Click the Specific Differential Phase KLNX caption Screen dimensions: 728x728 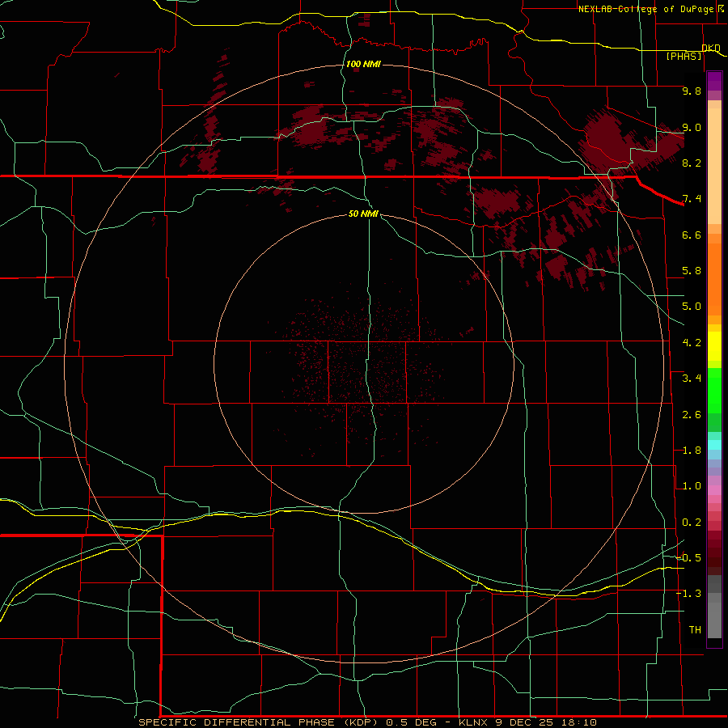[x=368, y=722]
